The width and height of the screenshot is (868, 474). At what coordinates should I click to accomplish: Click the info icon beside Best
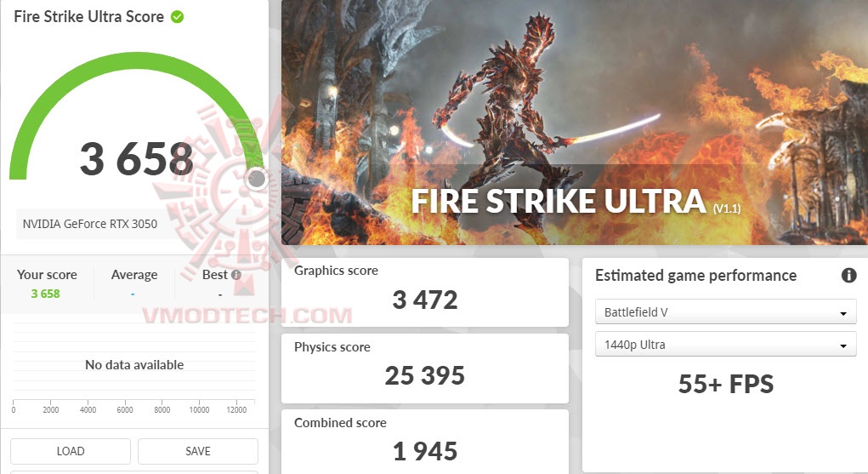(x=235, y=275)
